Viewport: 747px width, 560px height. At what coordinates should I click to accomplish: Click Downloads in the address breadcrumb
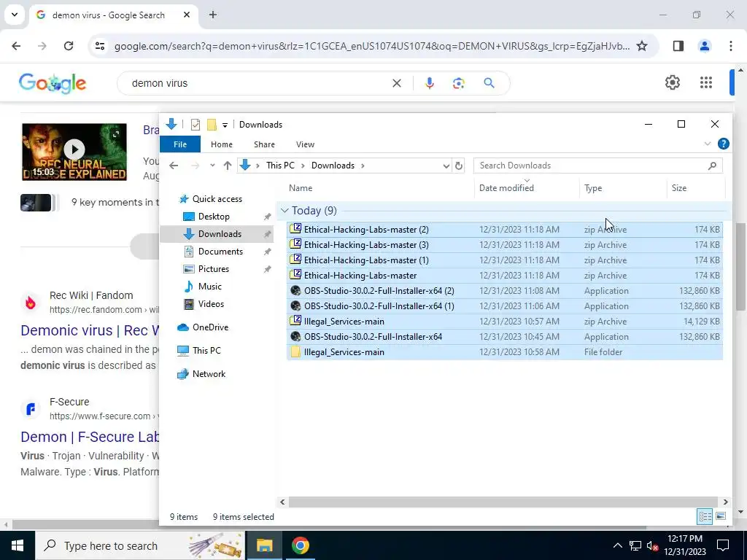point(333,166)
